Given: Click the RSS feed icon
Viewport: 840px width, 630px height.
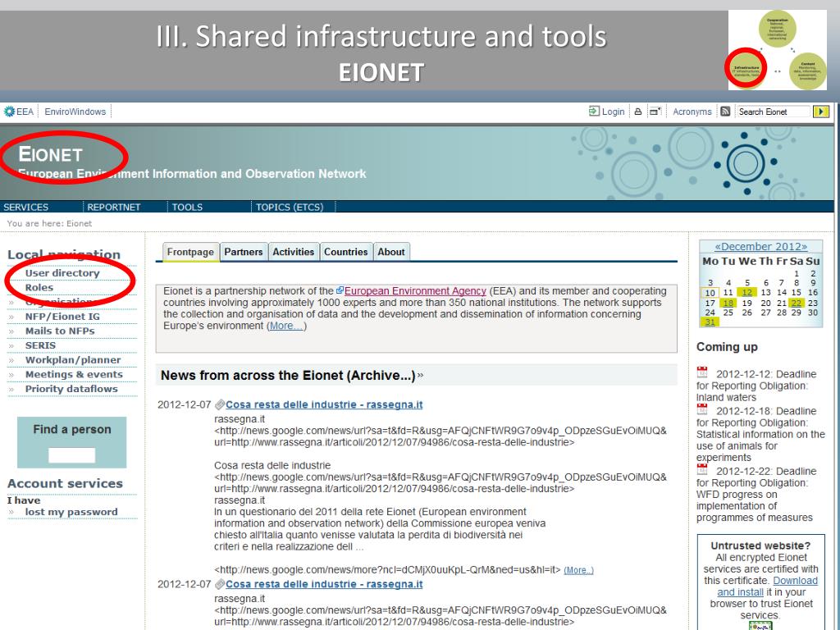Looking at the screenshot, I should (725, 112).
